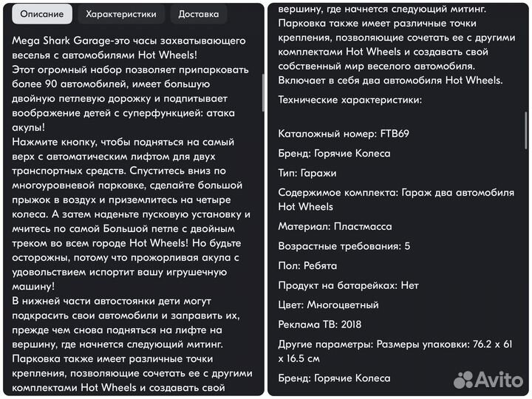The image size is (532, 399).
Task: Click the Технические характеристики heading
Action: 350,99
